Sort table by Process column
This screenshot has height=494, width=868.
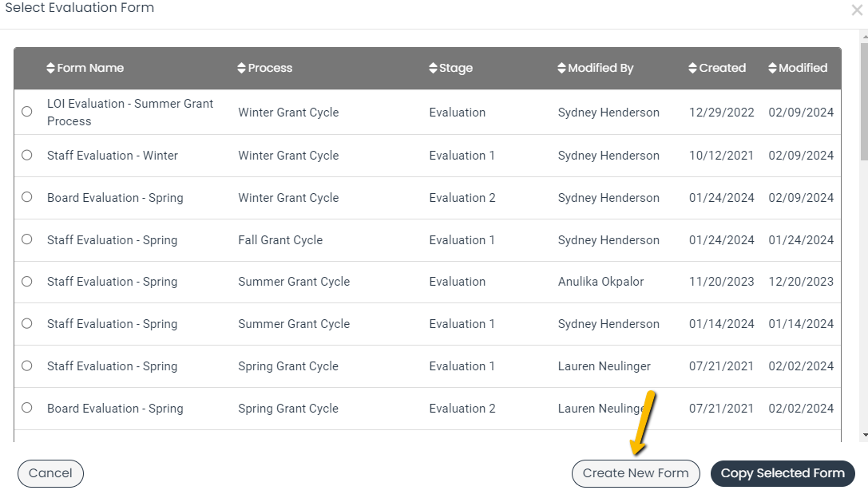coord(264,68)
